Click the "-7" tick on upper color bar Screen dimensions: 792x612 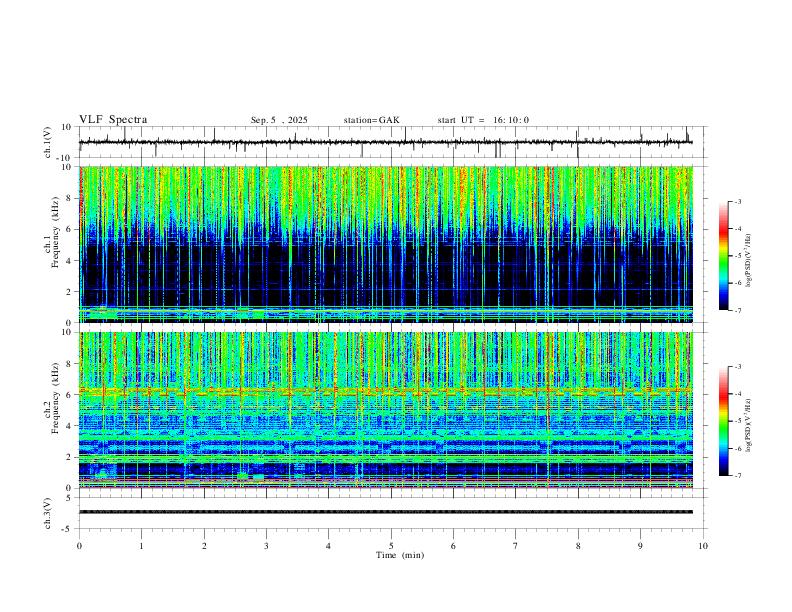(x=737, y=311)
